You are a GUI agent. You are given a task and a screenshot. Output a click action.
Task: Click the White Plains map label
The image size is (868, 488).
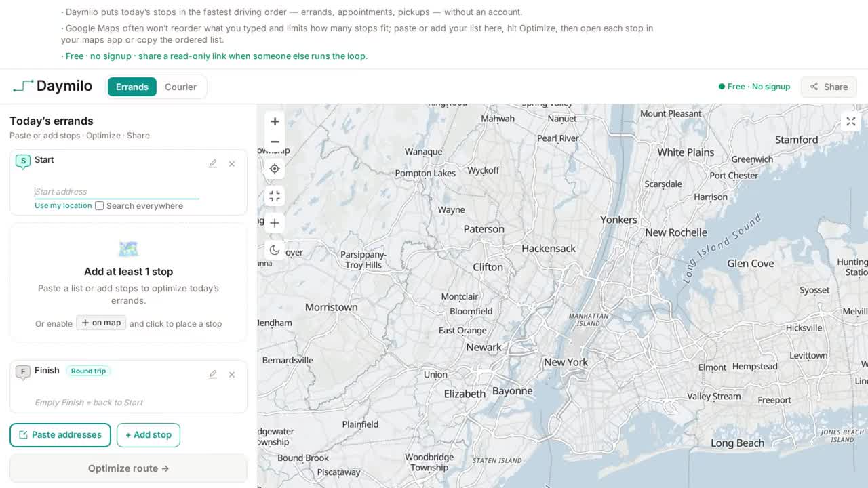coord(686,152)
